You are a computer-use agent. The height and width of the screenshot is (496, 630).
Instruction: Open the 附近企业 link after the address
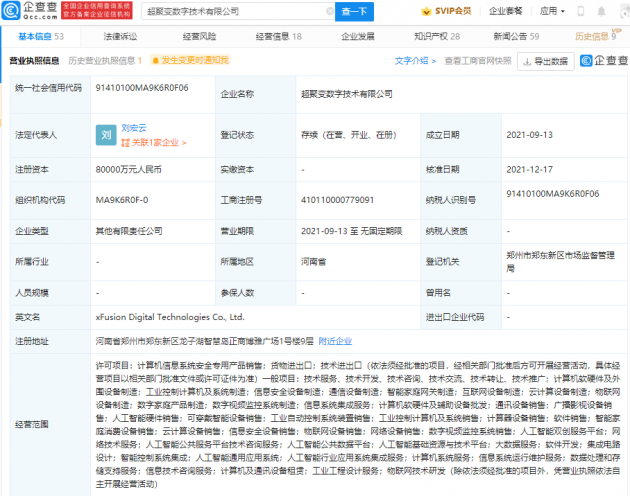(x=335, y=341)
